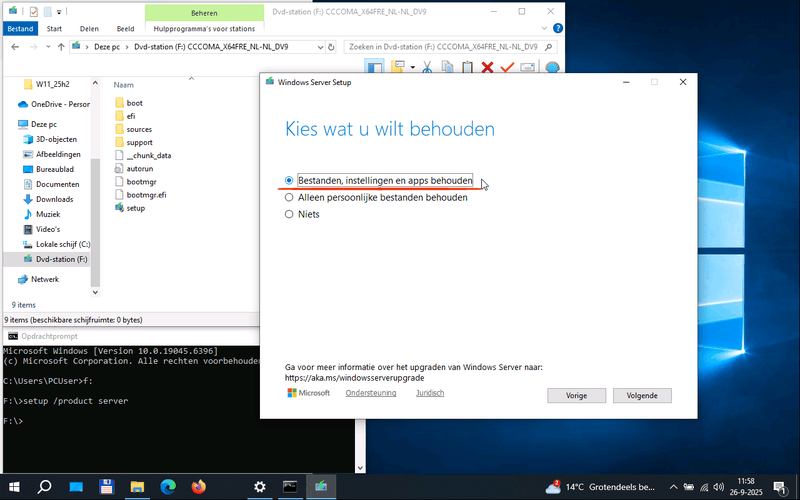Launch Firefox from taskbar

(x=198, y=487)
